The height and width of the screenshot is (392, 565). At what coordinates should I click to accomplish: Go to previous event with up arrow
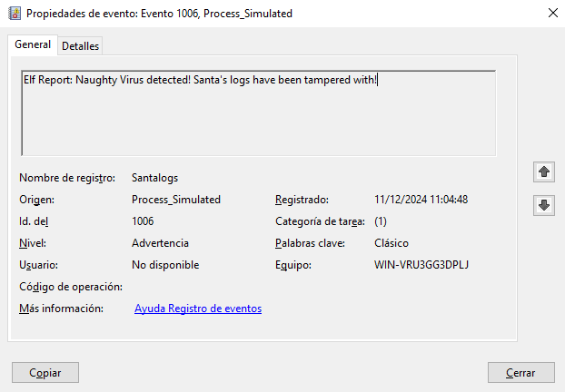(x=544, y=171)
